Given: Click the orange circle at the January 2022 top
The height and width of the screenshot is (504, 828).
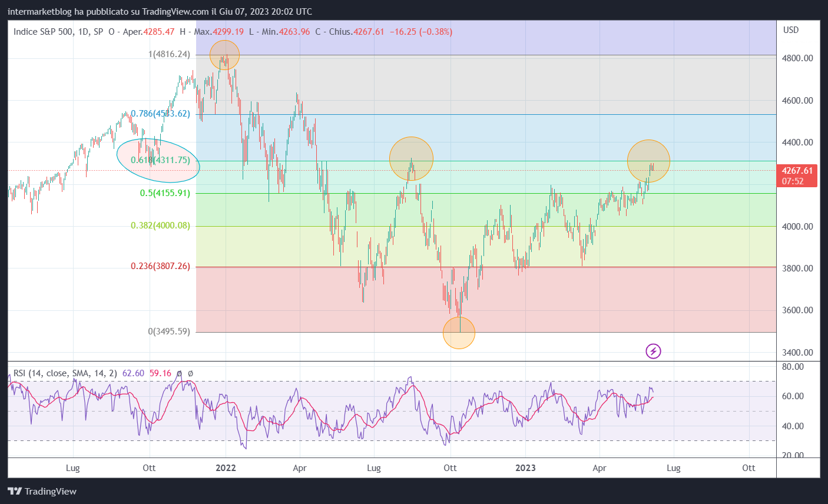Looking at the screenshot, I should (x=225, y=55).
